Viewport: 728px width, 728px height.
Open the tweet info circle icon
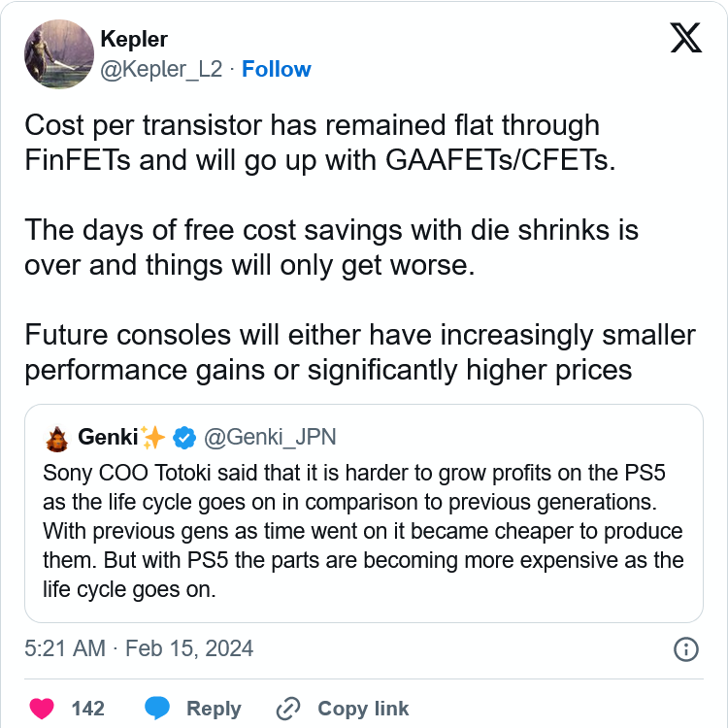pyautogui.click(x=685, y=649)
